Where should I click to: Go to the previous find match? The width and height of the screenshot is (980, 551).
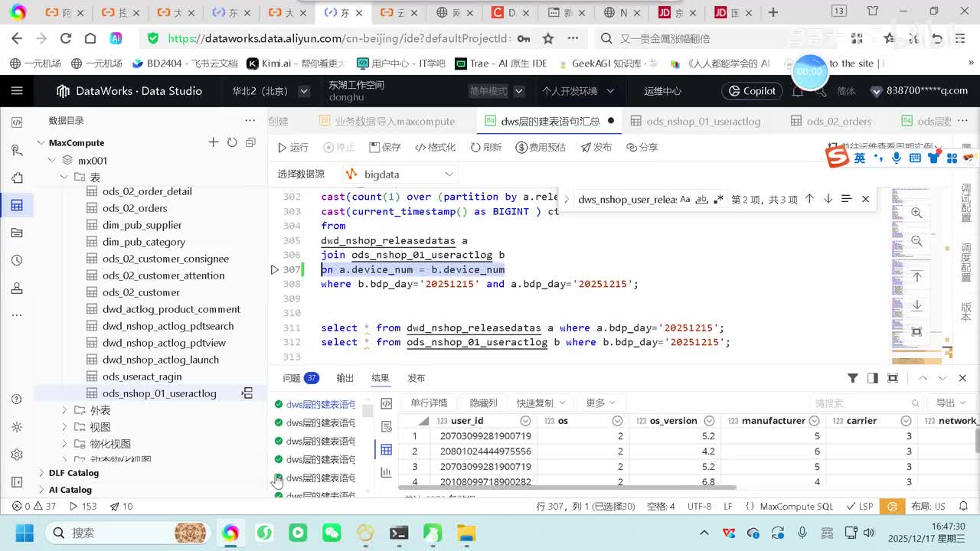pyautogui.click(x=809, y=199)
